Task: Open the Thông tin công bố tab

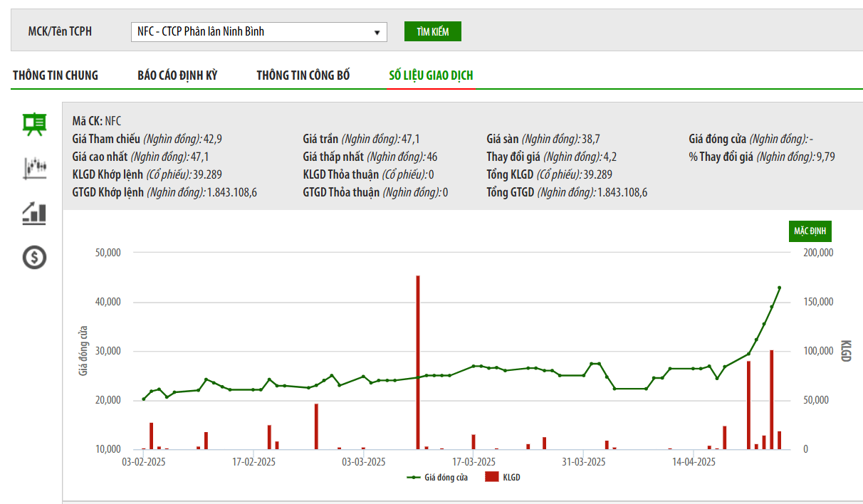Action: coord(303,75)
